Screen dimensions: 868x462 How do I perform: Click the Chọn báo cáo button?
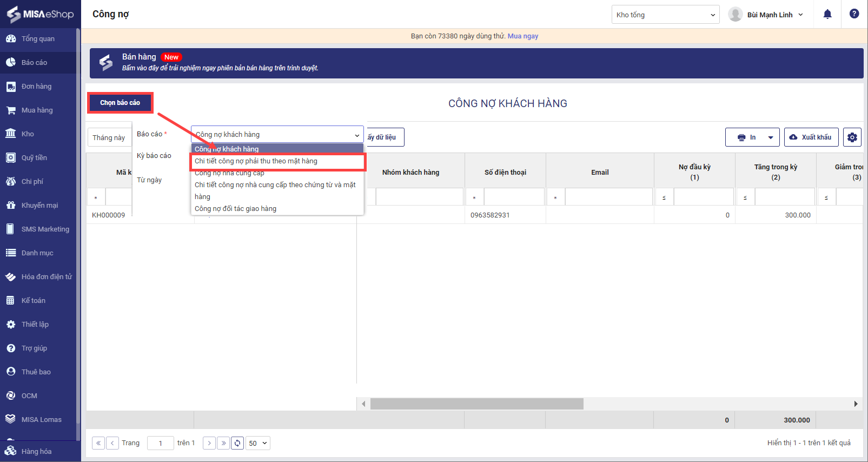pyautogui.click(x=120, y=103)
